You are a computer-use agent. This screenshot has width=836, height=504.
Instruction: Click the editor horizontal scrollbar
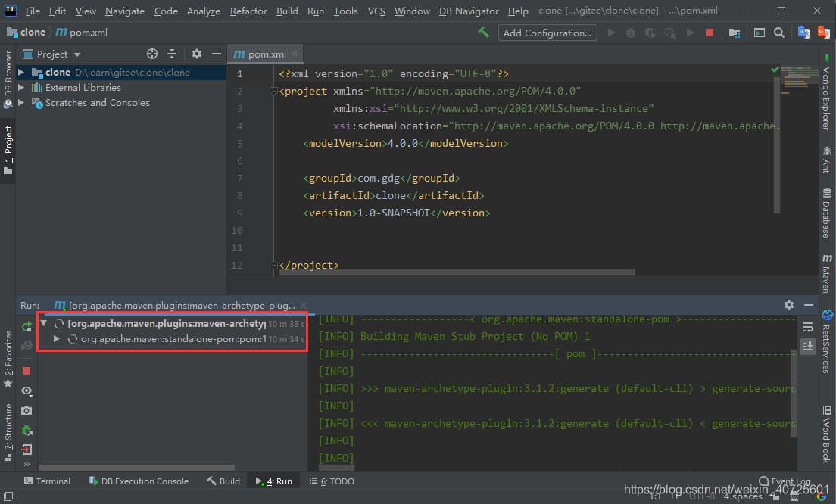click(x=457, y=272)
